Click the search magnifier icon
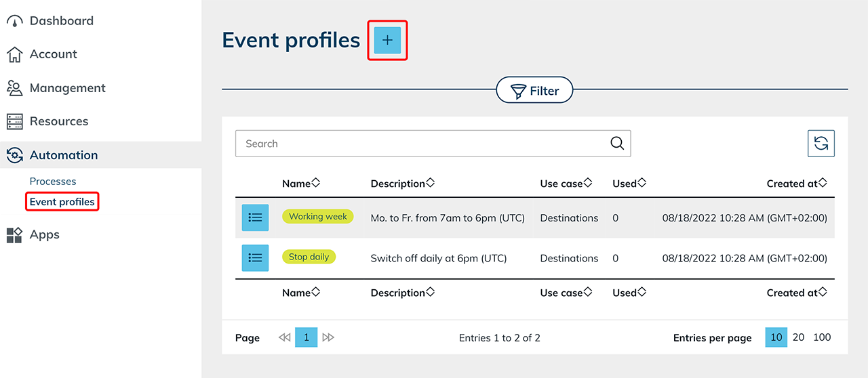 [616, 144]
